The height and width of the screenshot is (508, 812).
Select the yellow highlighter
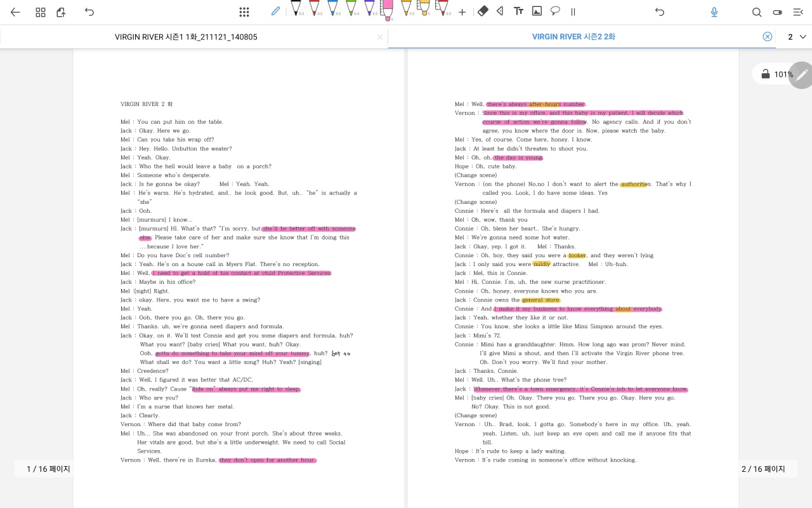424,8
